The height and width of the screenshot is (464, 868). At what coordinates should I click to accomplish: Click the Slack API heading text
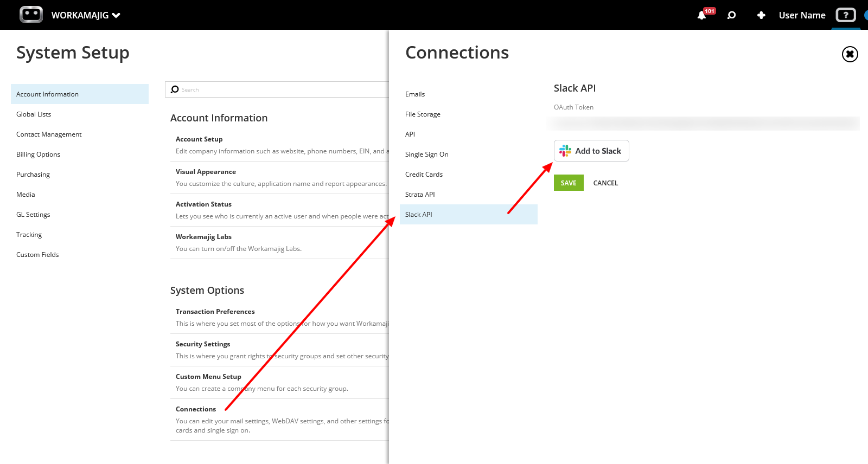(x=575, y=88)
